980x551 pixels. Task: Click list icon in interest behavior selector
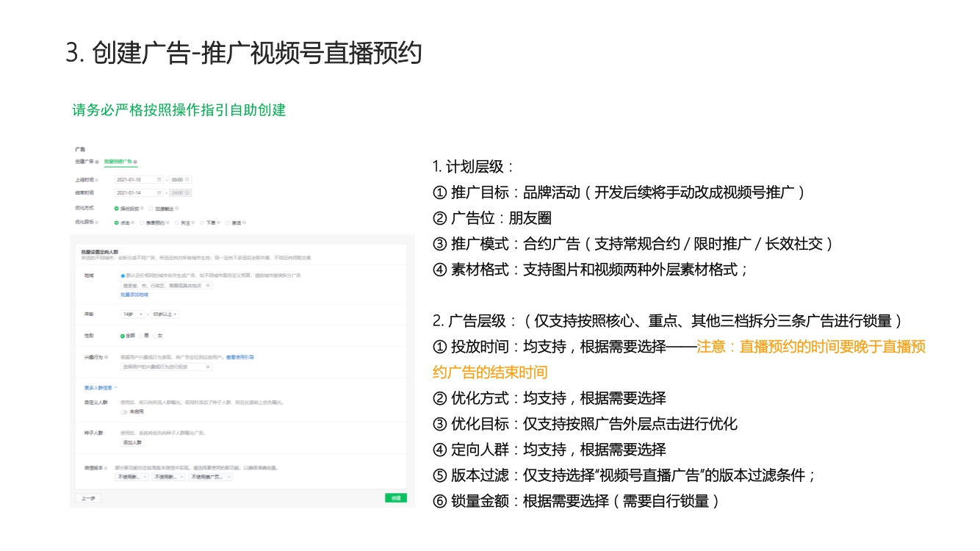click(x=207, y=367)
